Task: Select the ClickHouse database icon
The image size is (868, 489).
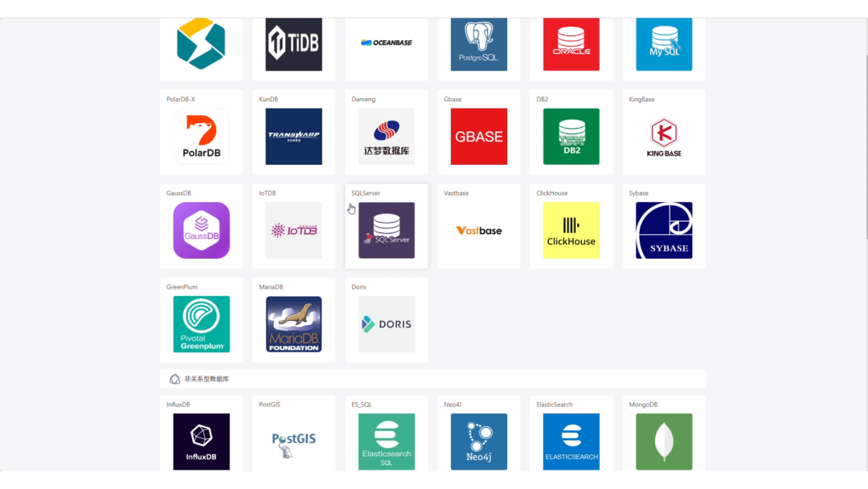Action: [571, 230]
